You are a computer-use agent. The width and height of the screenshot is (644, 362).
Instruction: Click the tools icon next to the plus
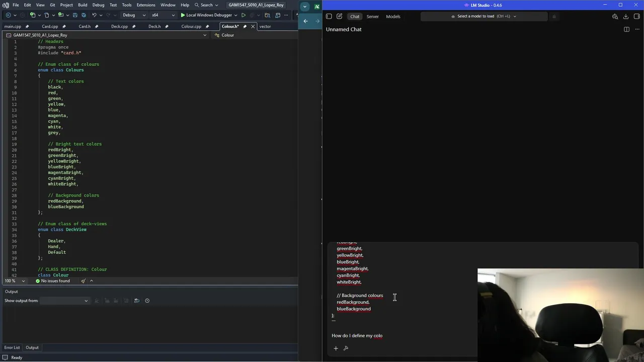click(x=346, y=348)
